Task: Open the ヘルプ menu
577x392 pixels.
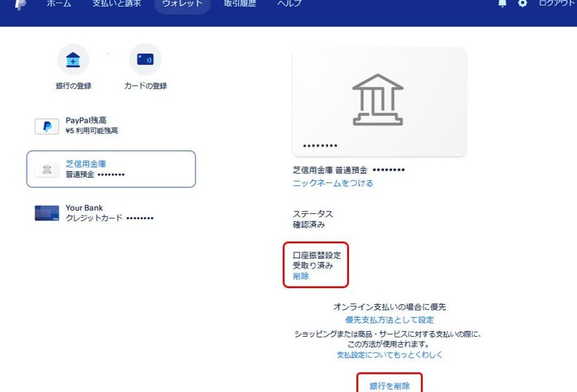Action: 289,4
